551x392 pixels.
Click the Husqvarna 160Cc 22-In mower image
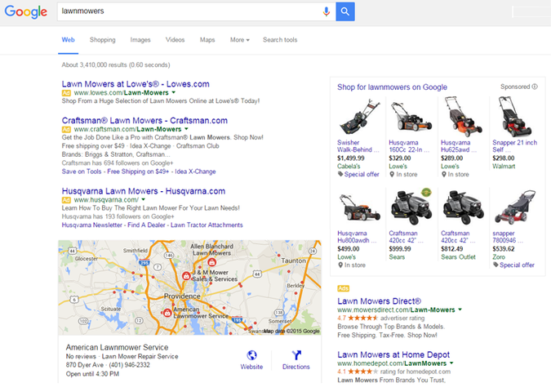coord(411,117)
